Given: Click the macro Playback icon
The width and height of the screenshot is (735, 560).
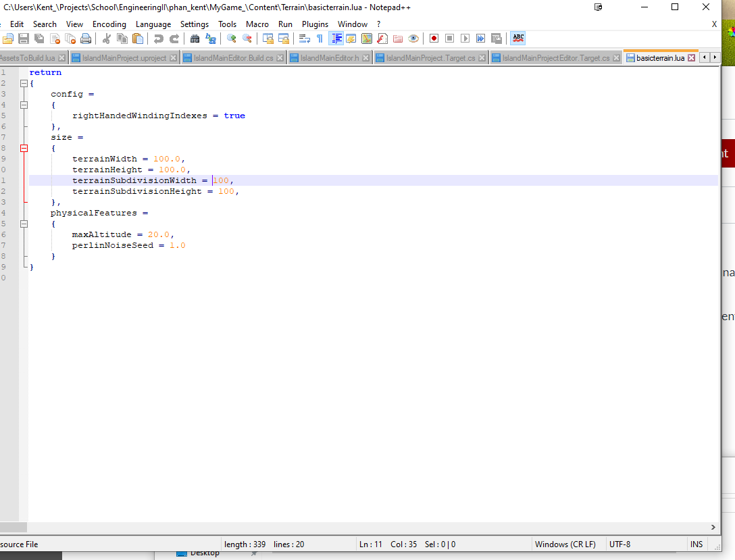Looking at the screenshot, I should click(x=465, y=39).
